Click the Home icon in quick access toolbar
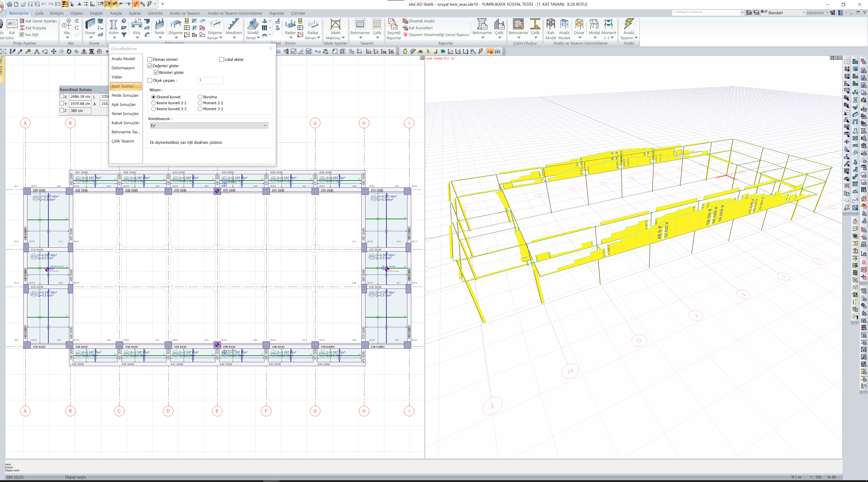The height and width of the screenshot is (482, 868). 9,4
